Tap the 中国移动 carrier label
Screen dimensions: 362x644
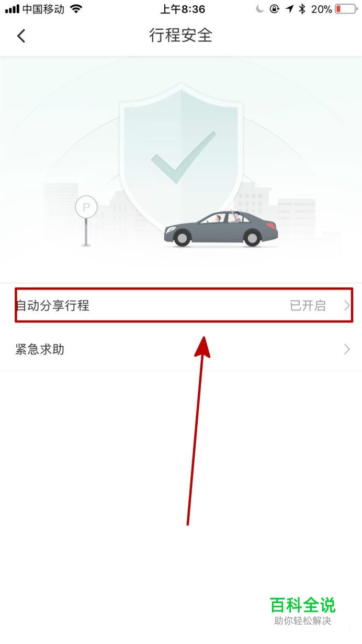point(43,9)
